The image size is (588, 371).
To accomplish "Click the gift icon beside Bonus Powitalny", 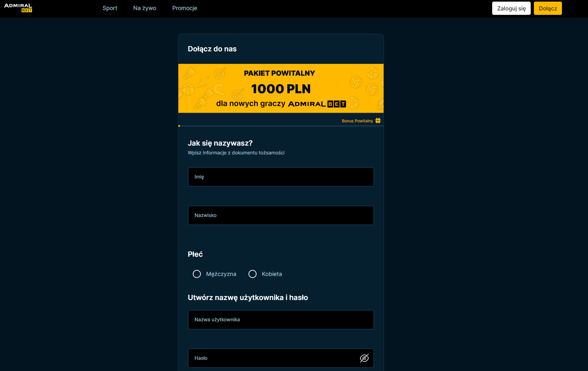I will tap(378, 121).
